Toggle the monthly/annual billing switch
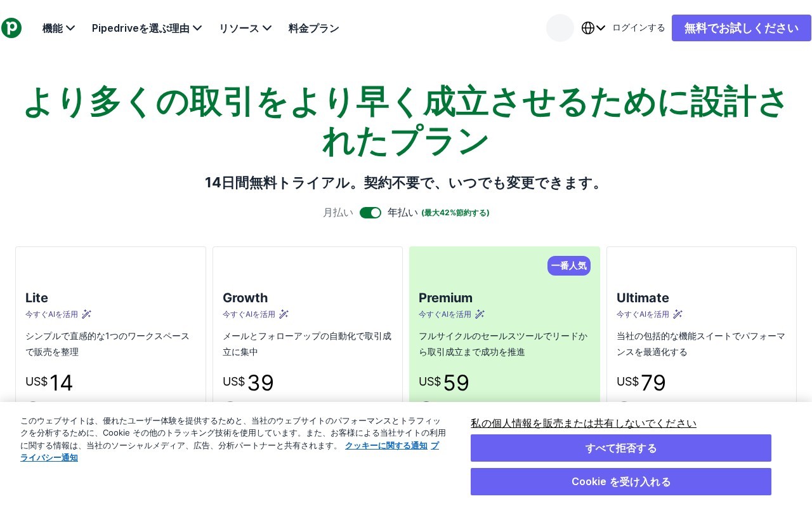The image size is (812, 508). (x=370, y=213)
